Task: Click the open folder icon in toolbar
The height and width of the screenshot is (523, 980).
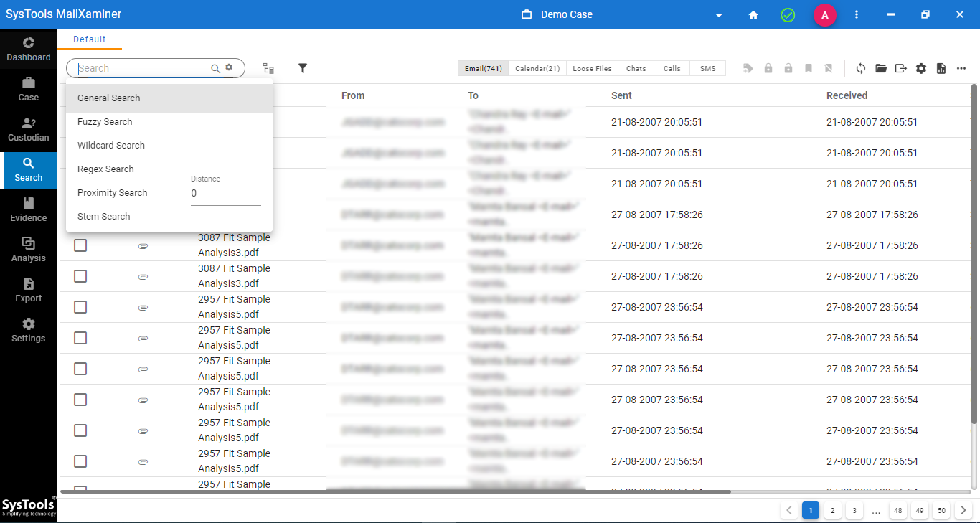Action: (881, 68)
